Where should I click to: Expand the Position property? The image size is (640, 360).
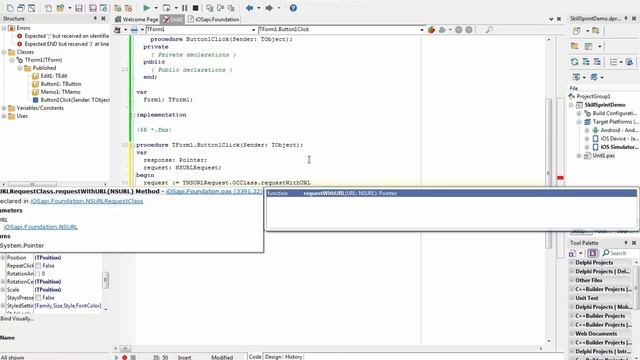pyautogui.click(x=3, y=258)
